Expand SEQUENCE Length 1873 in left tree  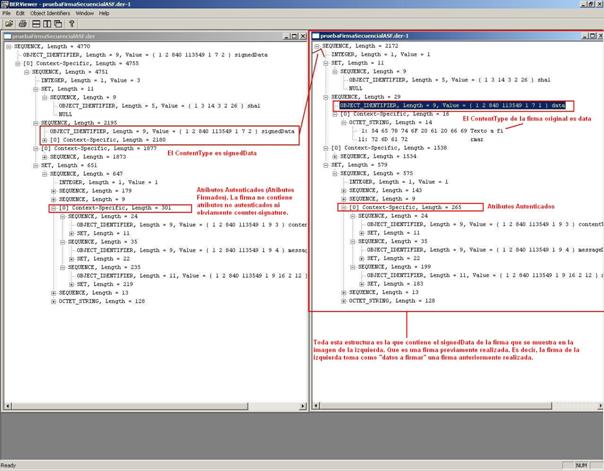tap(44, 156)
